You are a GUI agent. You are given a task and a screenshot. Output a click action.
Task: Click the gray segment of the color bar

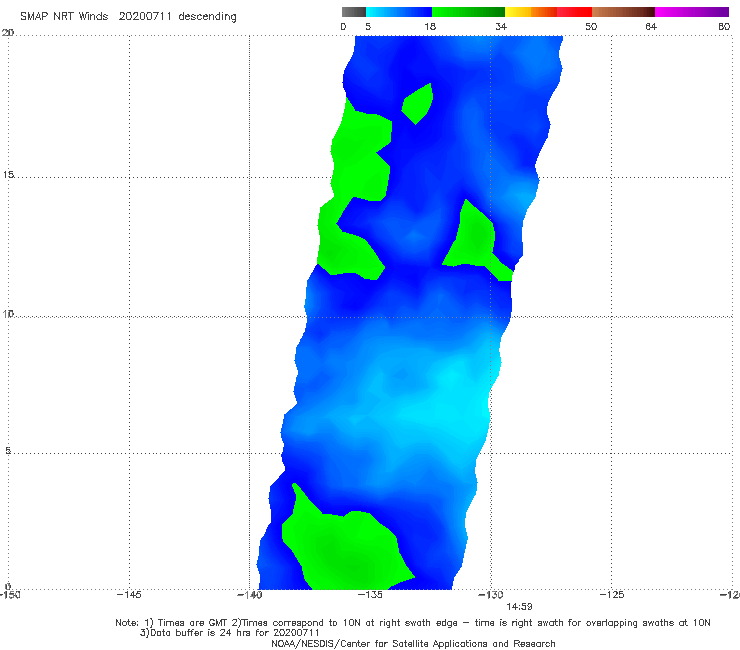[354, 12]
